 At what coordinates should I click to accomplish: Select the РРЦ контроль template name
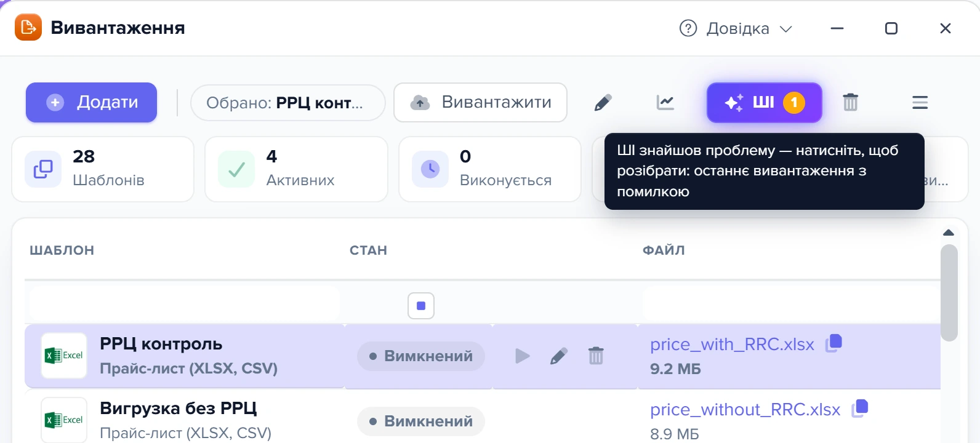pos(161,344)
